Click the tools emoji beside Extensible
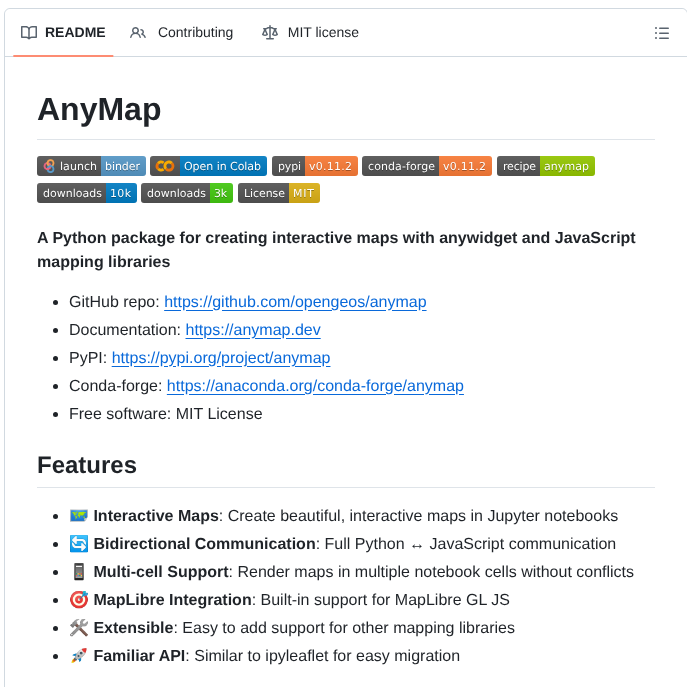This screenshot has height=687, width=687. click(79, 628)
